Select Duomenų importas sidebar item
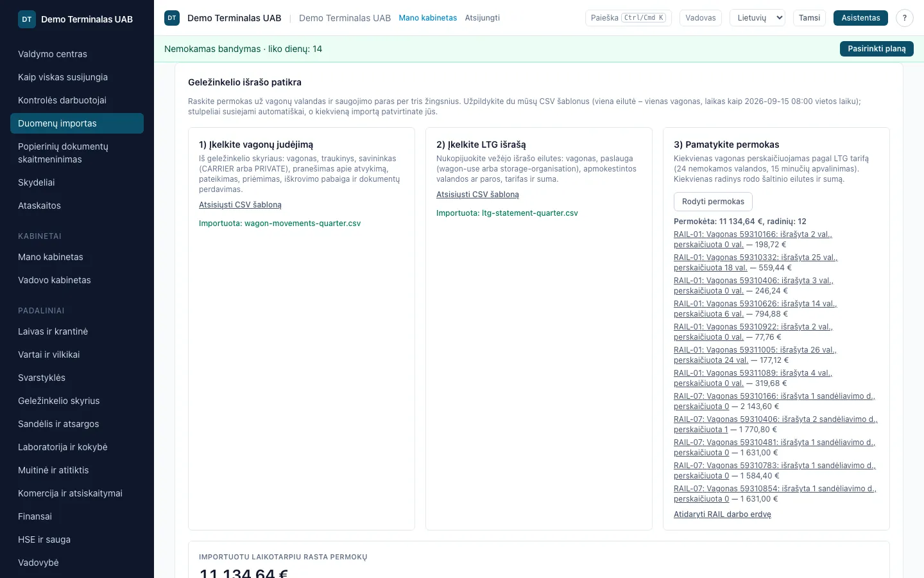Screen dimensions: 924x578 click(x=77, y=123)
